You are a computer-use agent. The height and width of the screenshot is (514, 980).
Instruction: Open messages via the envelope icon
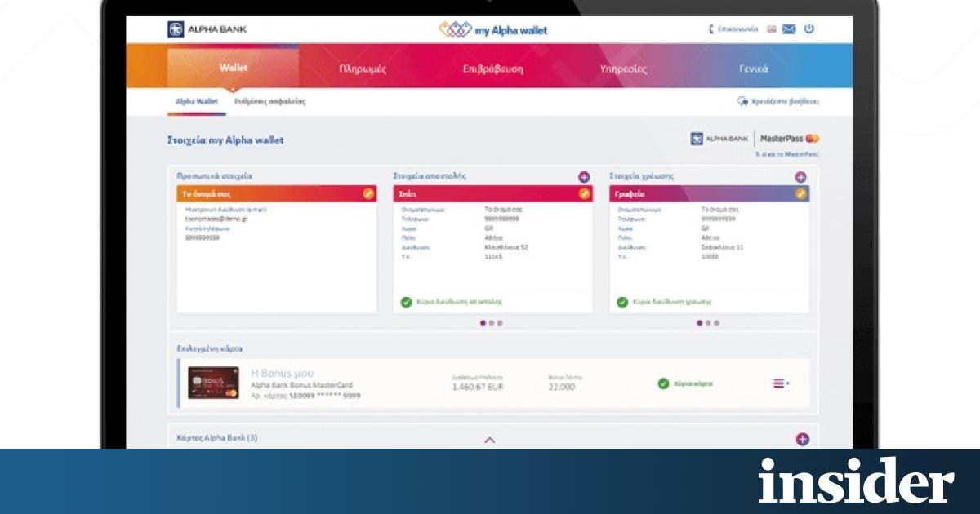[x=789, y=29]
